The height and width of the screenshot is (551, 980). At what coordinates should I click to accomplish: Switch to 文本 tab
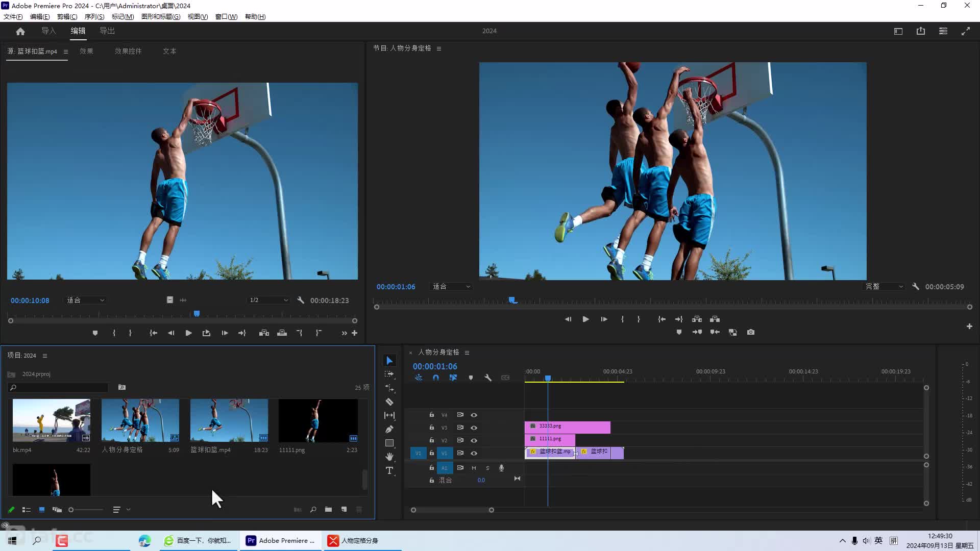tap(169, 52)
